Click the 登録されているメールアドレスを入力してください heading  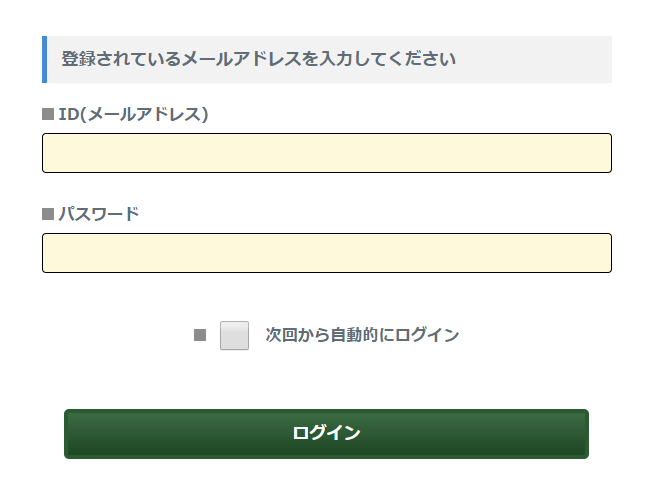coord(258,59)
